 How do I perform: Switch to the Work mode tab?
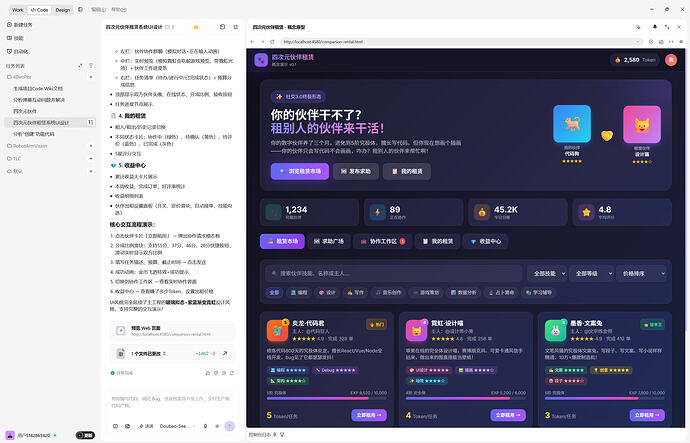(x=18, y=10)
